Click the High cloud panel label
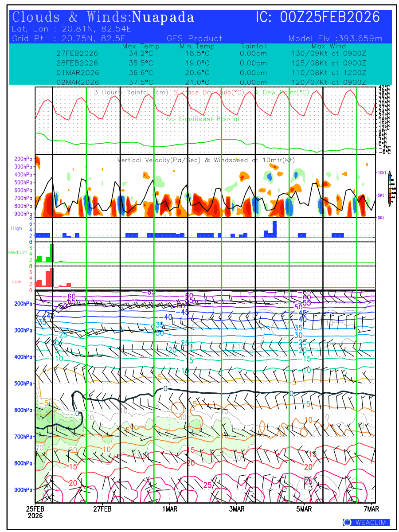The height and width of the screenshot is (532, 399). coord(16,228)
